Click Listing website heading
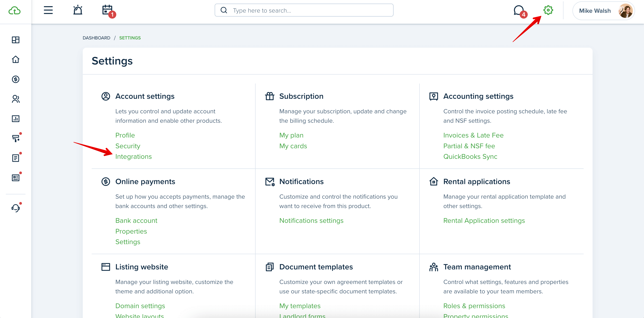Screen dimensions: 644x318 point(142,267)
